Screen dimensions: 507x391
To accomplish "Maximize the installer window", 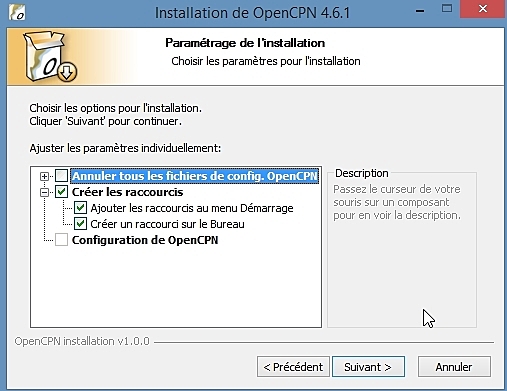I will coord(447,9).
